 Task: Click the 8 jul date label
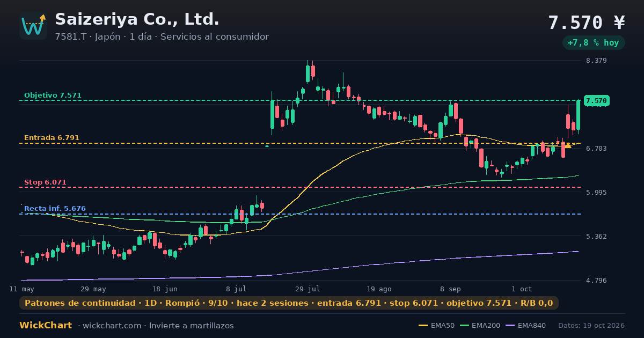236,289
